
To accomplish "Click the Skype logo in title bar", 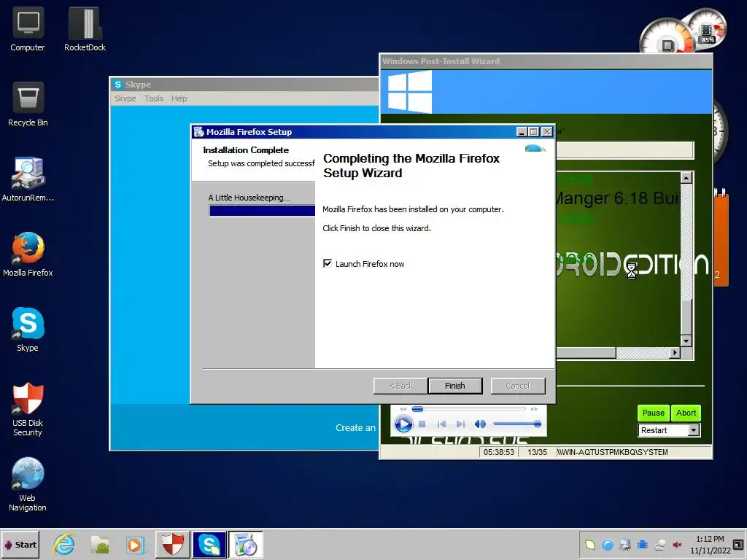I will (x=118, y=85).
